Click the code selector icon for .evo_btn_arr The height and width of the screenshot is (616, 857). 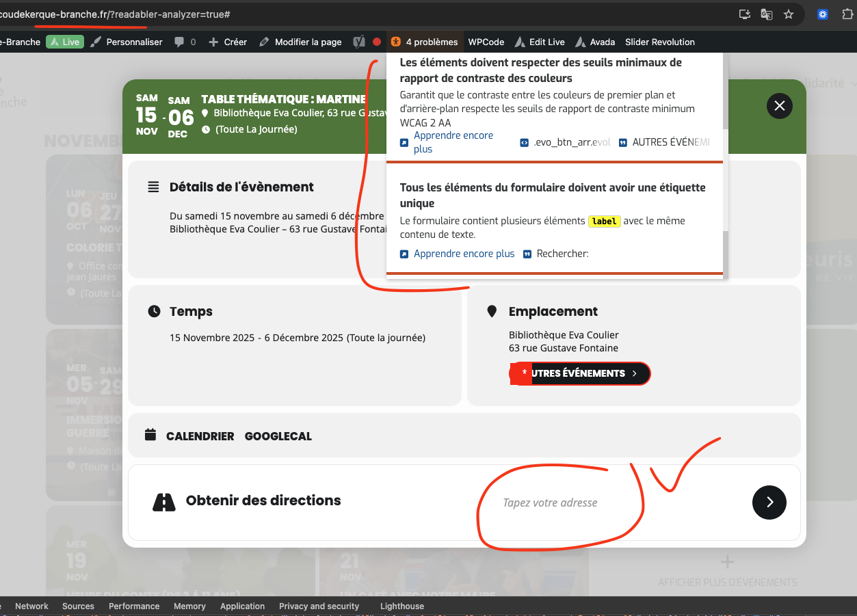point(524,143)
